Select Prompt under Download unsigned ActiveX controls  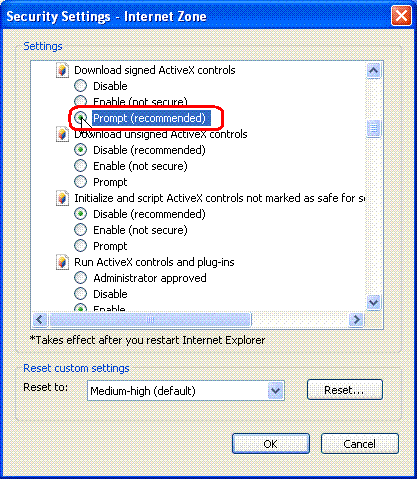80,182
